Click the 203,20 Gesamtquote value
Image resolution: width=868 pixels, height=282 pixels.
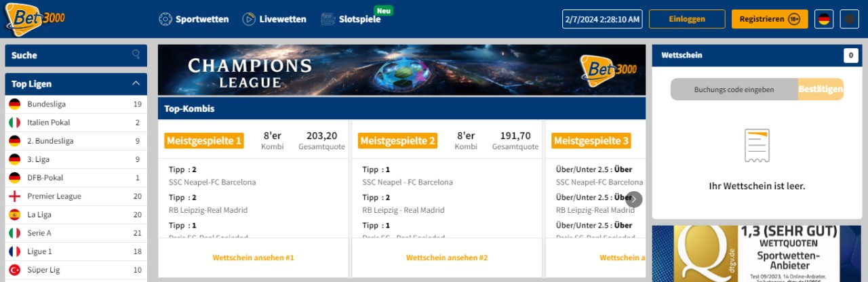coord(321,136)
